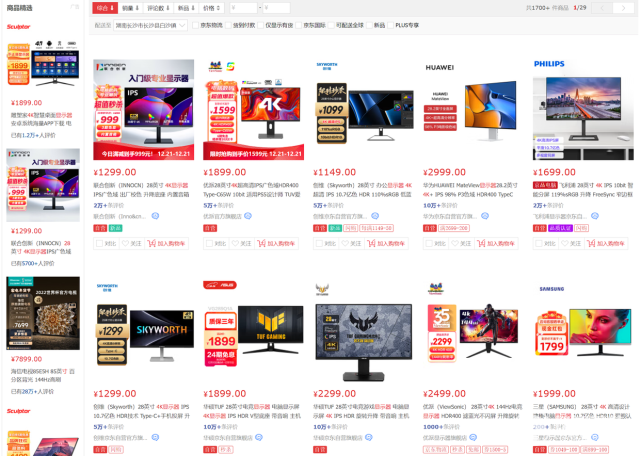The image size is (641, 456).
Task: Select 综合 sort tab
Action: tap(105, 8)
